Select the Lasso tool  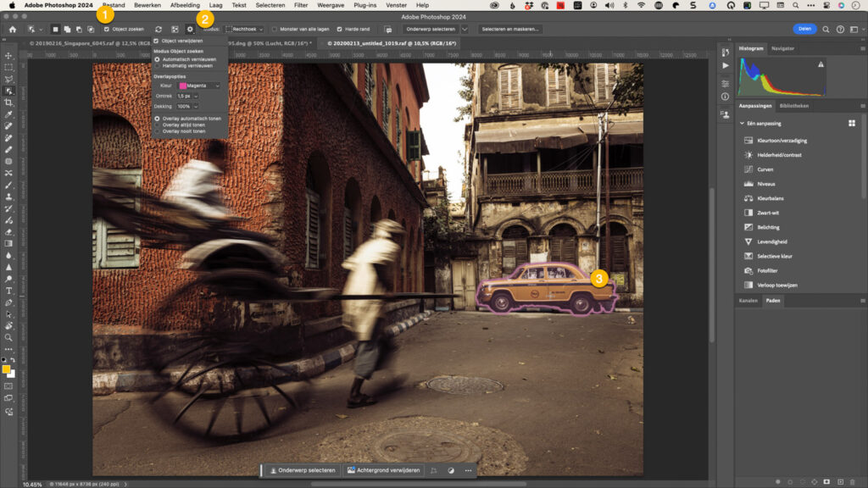point(8,79)
